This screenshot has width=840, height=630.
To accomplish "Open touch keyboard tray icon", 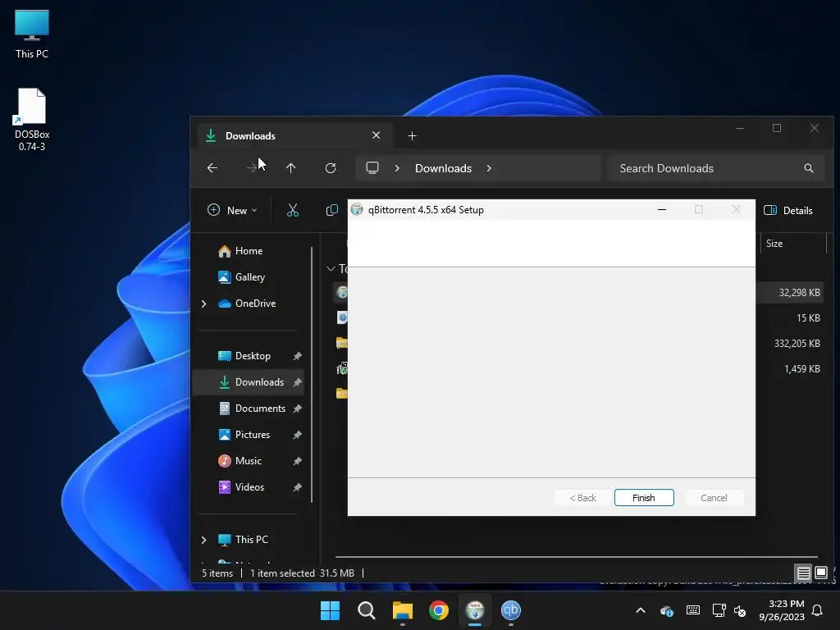I will [x=692, y=610].
